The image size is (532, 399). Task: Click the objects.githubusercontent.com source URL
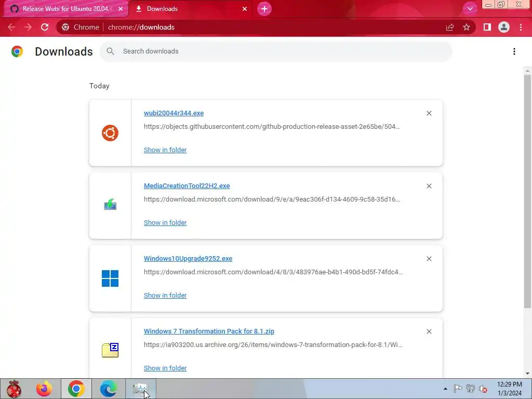272,127
